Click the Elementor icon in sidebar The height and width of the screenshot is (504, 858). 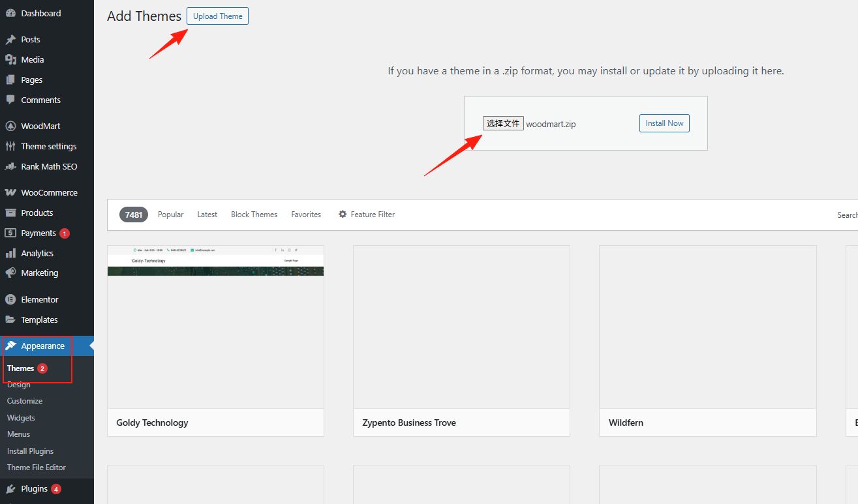pyautogui.click(x=10, y=300)
